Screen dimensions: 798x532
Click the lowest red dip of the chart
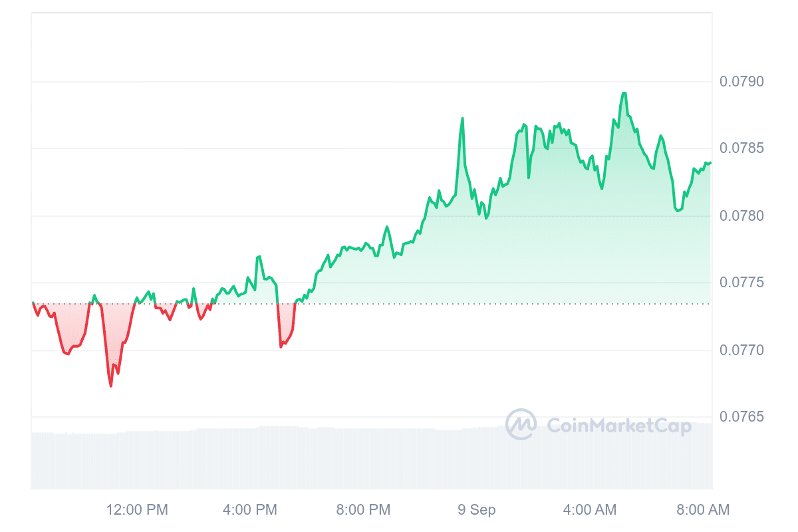[x=111, y=386]
